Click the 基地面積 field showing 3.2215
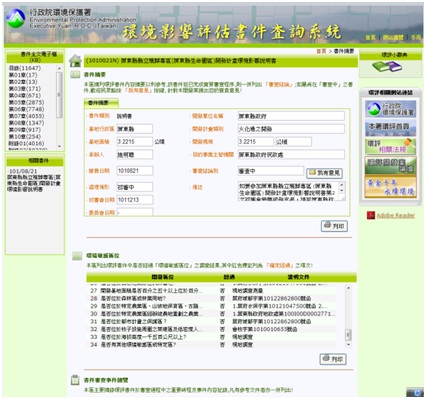 tap(135, 142)
